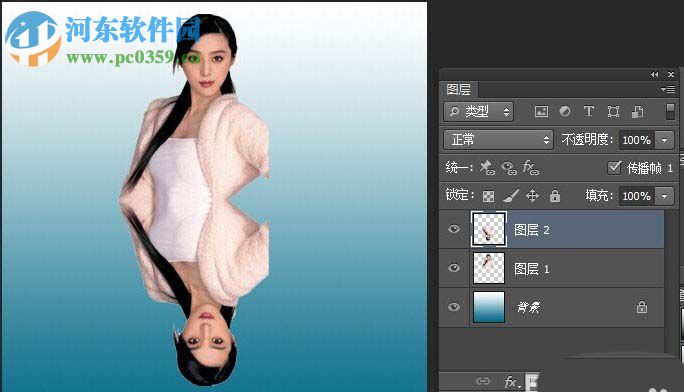Select the 背景 layer name
Image resolution: width=684 pixels, height=392 pixels.
pyautogui.click(x=529, y=307)
